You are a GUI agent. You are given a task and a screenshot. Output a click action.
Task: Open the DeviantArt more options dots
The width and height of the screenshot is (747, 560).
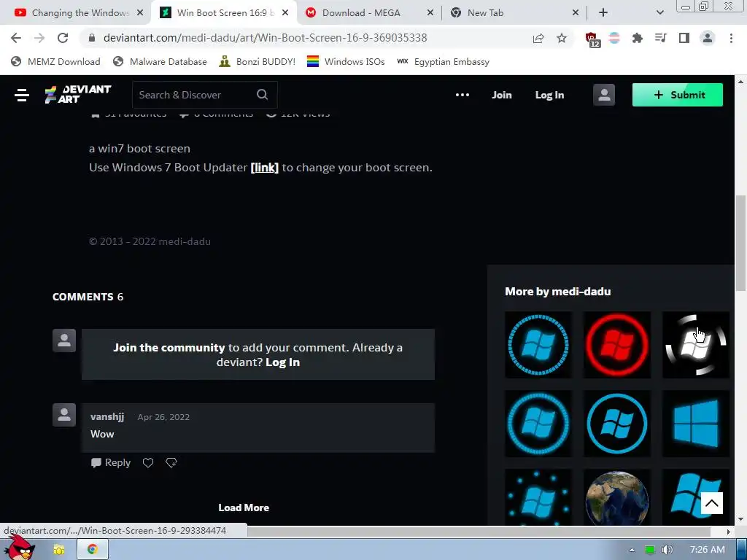(462, 95)
